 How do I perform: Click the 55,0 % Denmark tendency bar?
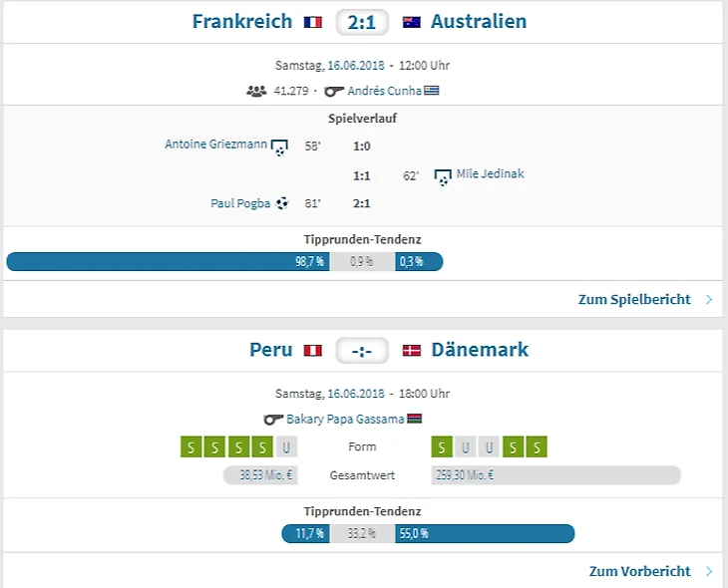(x=485, y=534)
